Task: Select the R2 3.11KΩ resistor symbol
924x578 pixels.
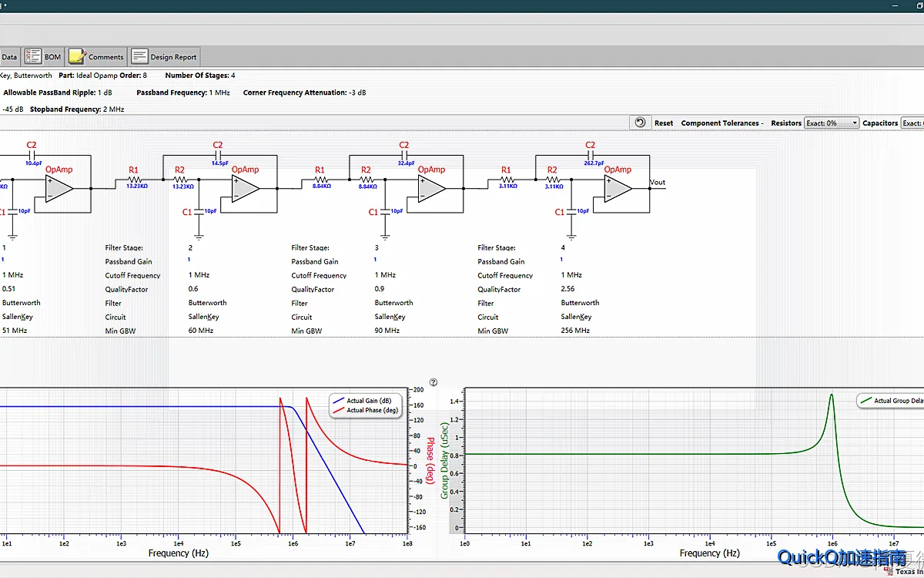Action: (x=553, y=180)
